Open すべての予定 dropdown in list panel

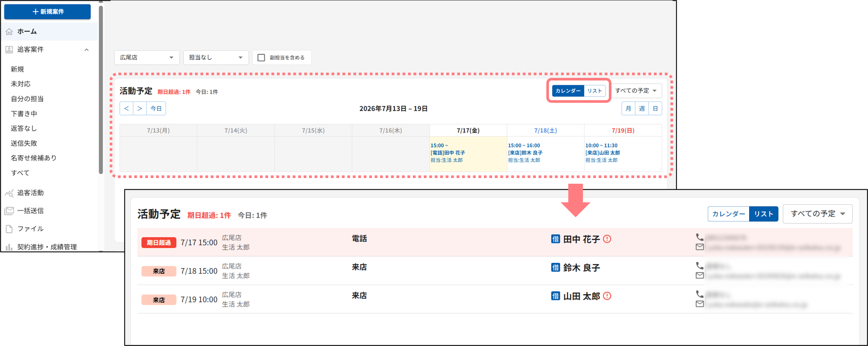pyautogui.click(x=818, y=214)
